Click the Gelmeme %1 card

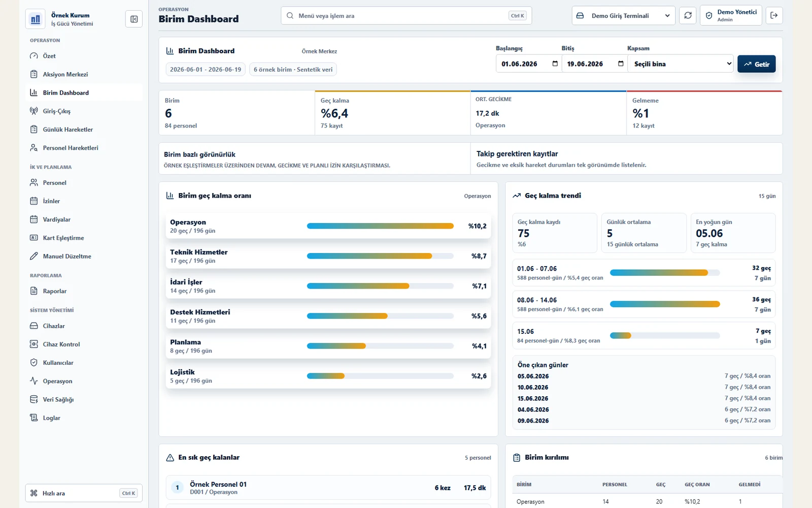click(x=704, y=113)
